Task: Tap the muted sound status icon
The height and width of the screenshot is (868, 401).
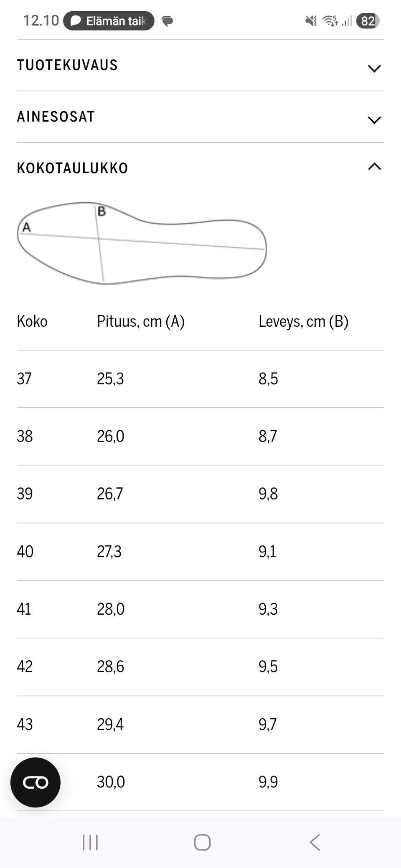Action: click(x=311, y=21)
